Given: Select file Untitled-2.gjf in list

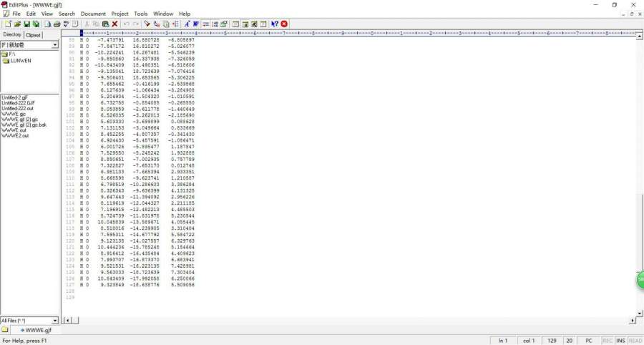Looking at the screenshot, I should [14, 98].
